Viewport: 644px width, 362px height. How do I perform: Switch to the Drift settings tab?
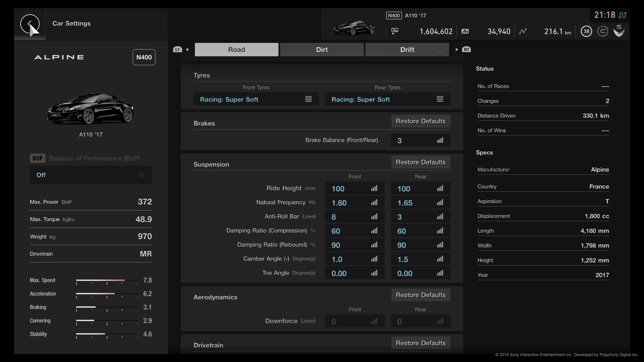coord(407,49)
